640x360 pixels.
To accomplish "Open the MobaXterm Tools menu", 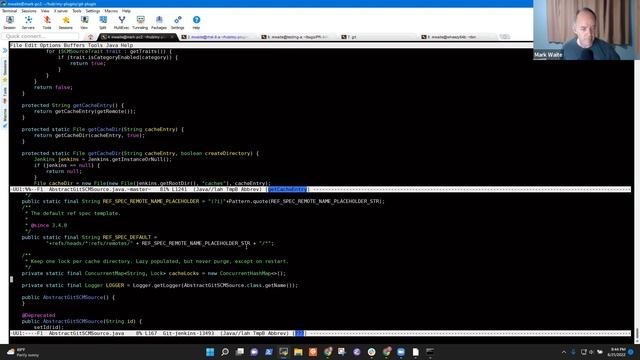I will 77,11.
